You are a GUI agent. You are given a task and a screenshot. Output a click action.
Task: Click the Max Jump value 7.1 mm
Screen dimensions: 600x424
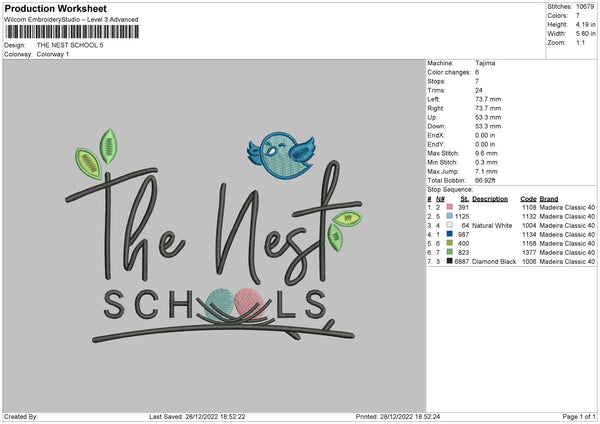tap(486, 171)
